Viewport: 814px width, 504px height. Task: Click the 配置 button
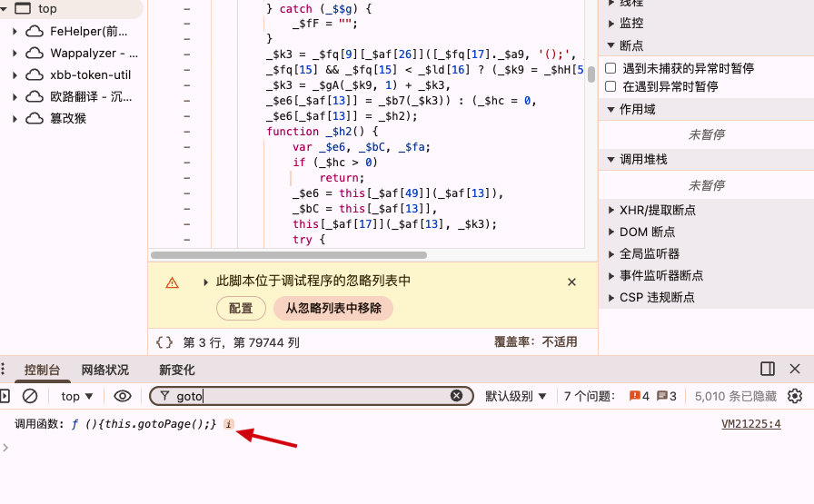click(241, 309)
